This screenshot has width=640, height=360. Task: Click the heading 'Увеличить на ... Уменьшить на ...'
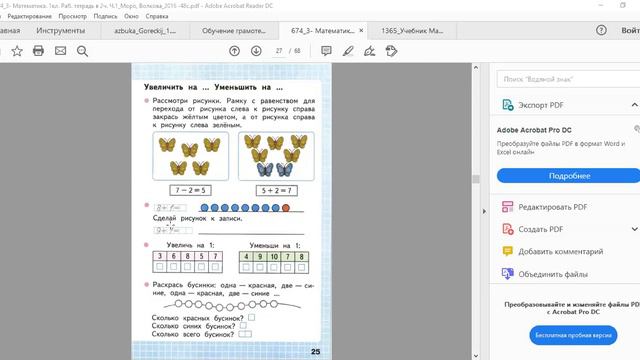point(213,87)
